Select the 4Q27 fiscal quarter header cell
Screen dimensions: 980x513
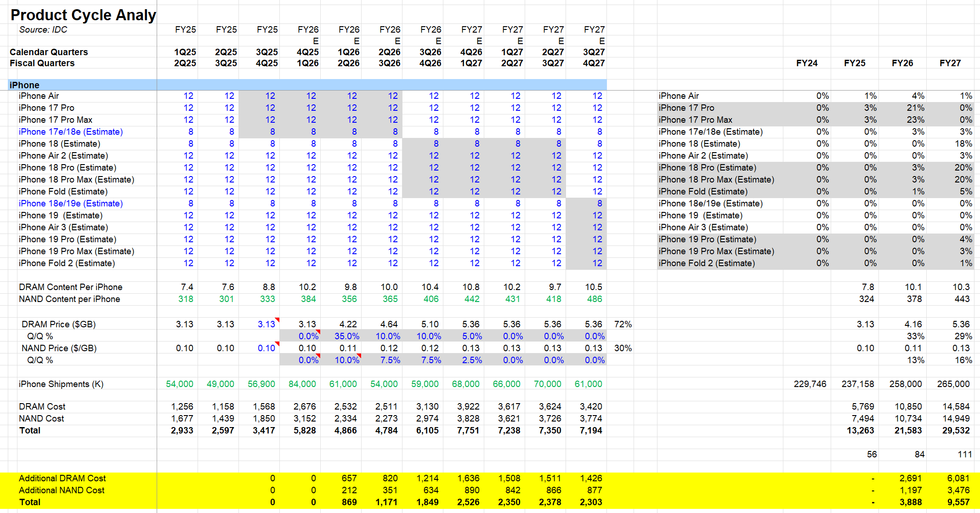tap(594, 63)
